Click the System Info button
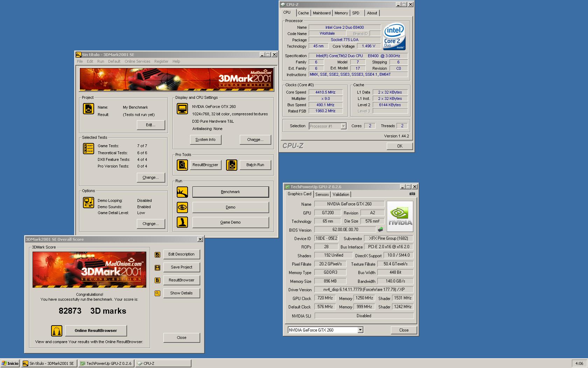 coord(205,139)
